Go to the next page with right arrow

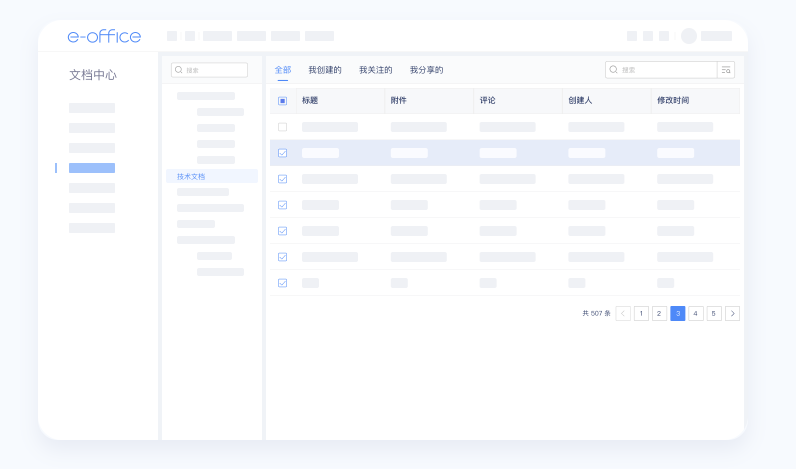(732, 313)
